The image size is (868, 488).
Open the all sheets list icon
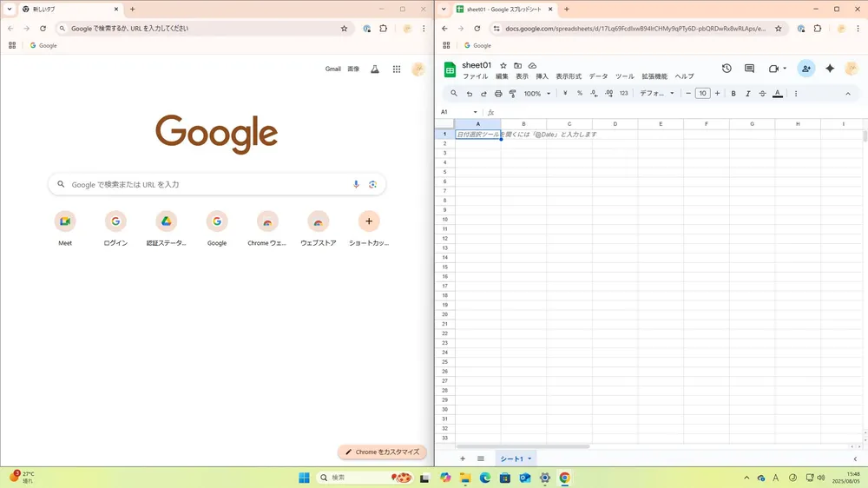[x=481, y=458]
